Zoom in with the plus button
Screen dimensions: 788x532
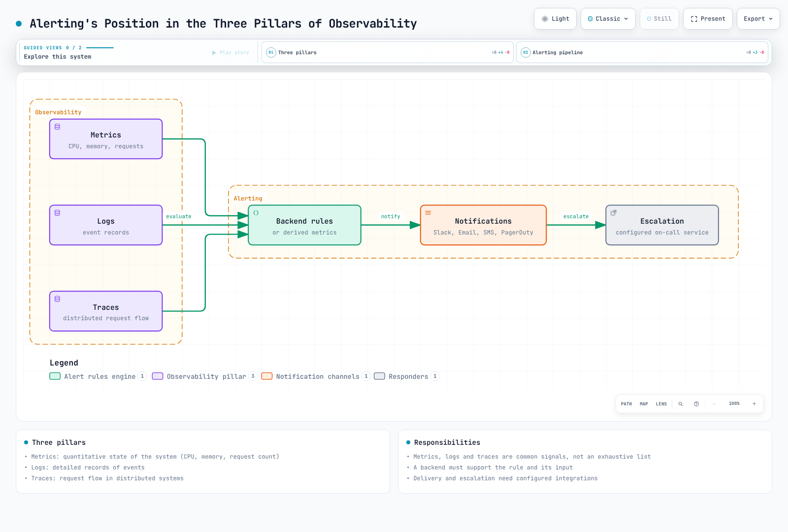click(754, 404)
